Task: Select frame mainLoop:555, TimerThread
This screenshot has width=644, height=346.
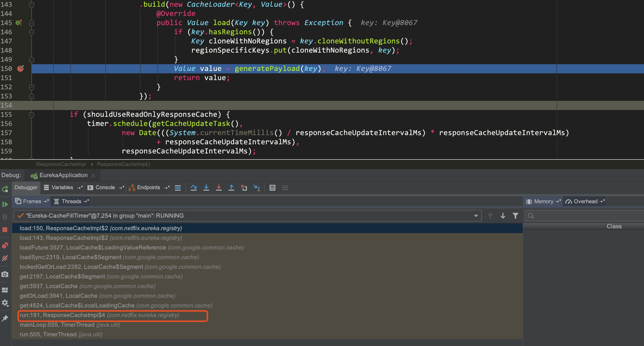Action: pyautogui.click(x=267, y=325)
